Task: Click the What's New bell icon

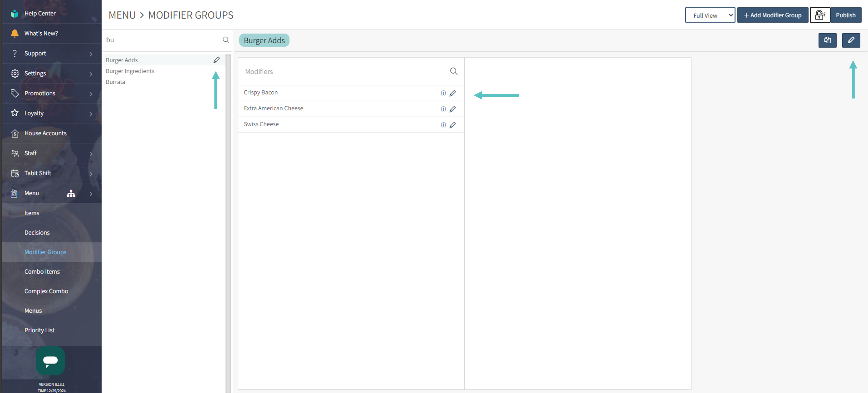Action: [14, 33]
